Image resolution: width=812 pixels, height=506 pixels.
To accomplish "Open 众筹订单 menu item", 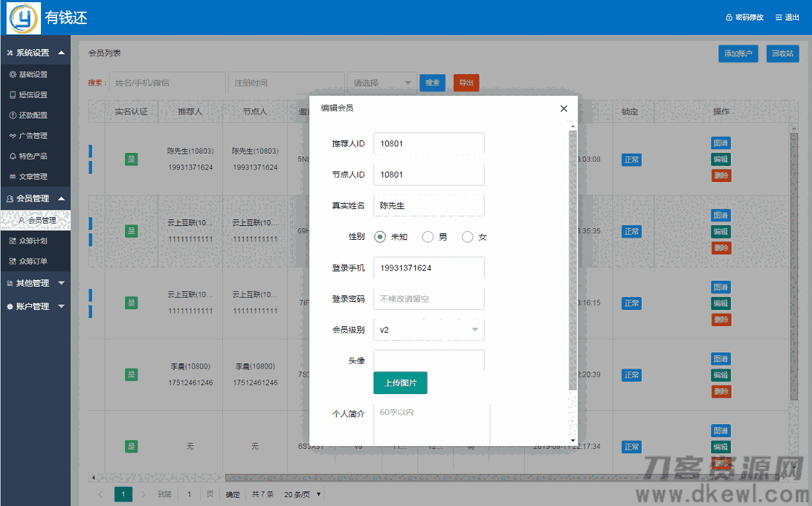I will click(x=33, y=261).
